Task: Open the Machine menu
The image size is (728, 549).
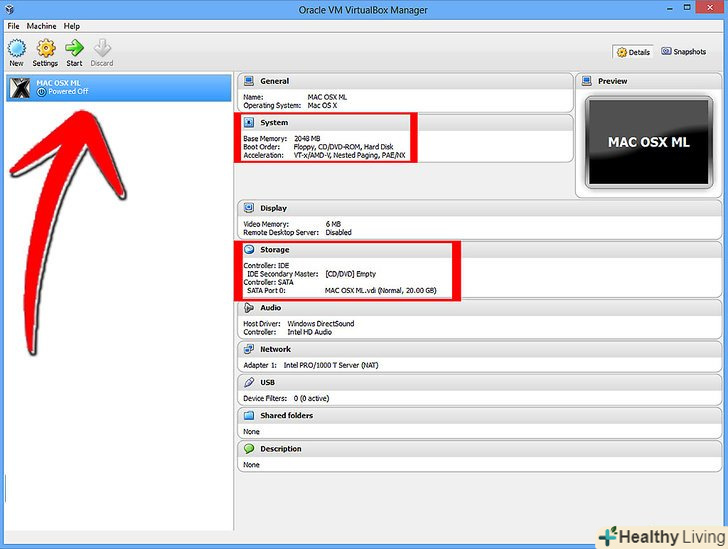Action: click(x=41, y=26)
